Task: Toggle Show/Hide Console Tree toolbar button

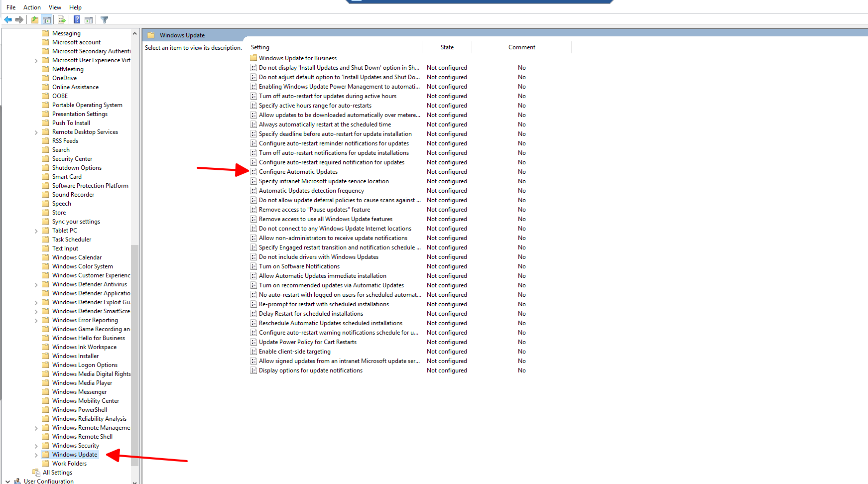Action: tap(47, 20)
